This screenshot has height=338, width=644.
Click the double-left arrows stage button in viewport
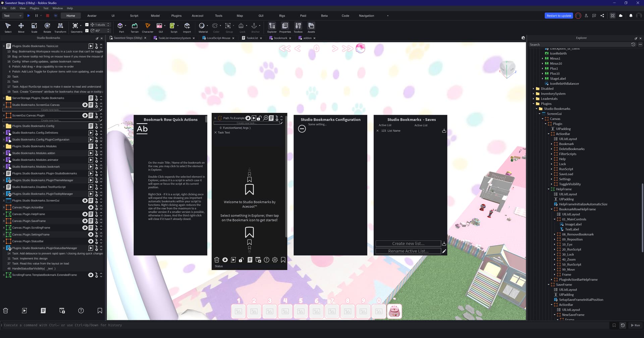(285, 49)
